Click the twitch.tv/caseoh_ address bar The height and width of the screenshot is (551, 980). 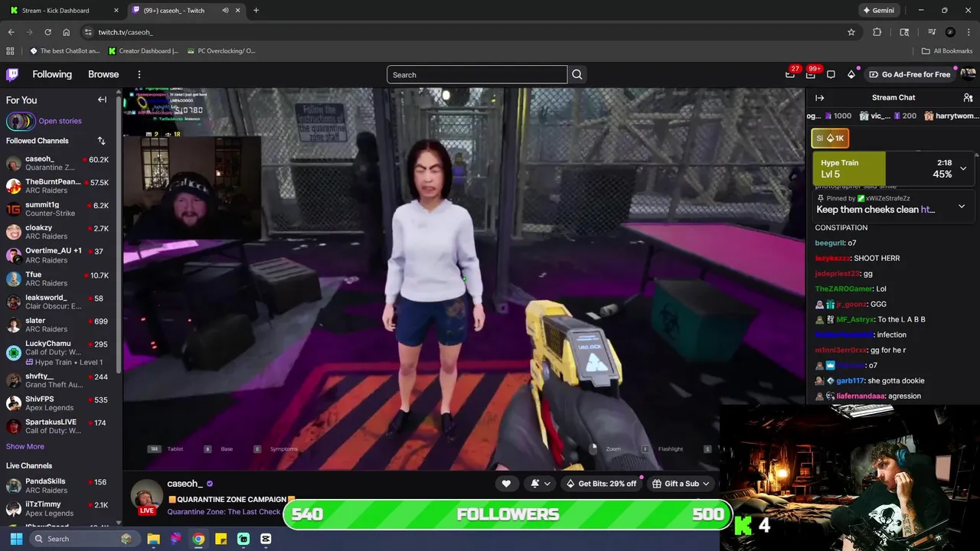pyautogui.click(x=467, y=32)
